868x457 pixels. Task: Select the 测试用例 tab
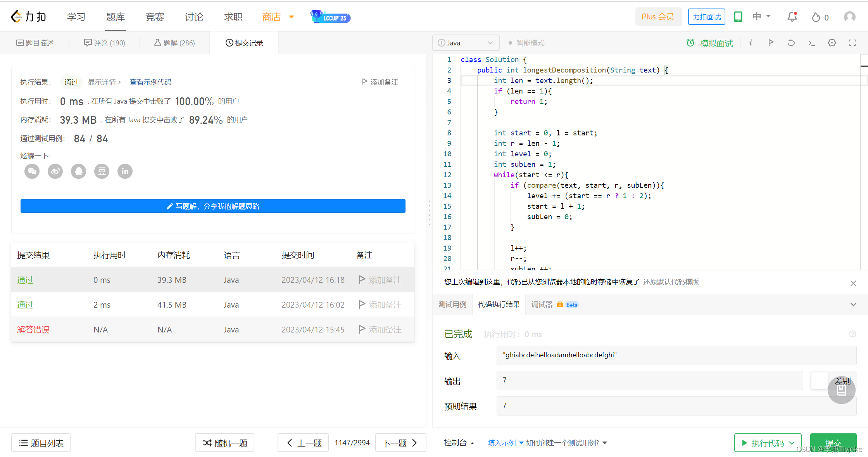coord(452,305)
